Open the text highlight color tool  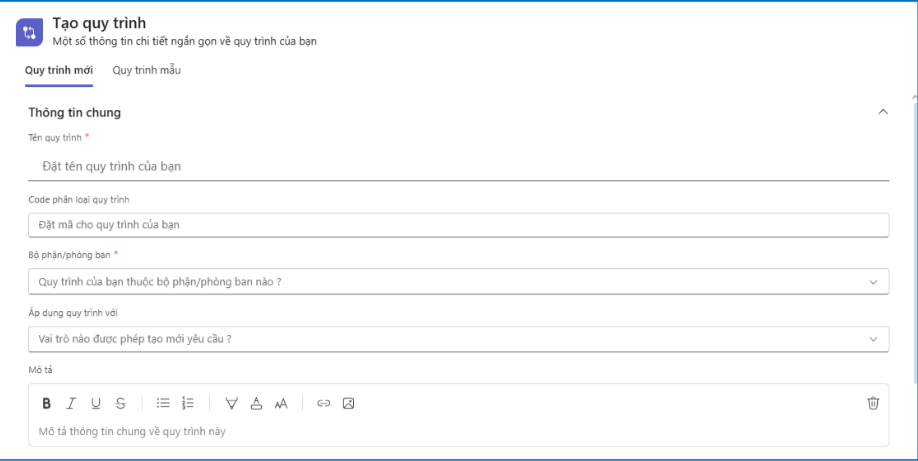pos(232,404)
